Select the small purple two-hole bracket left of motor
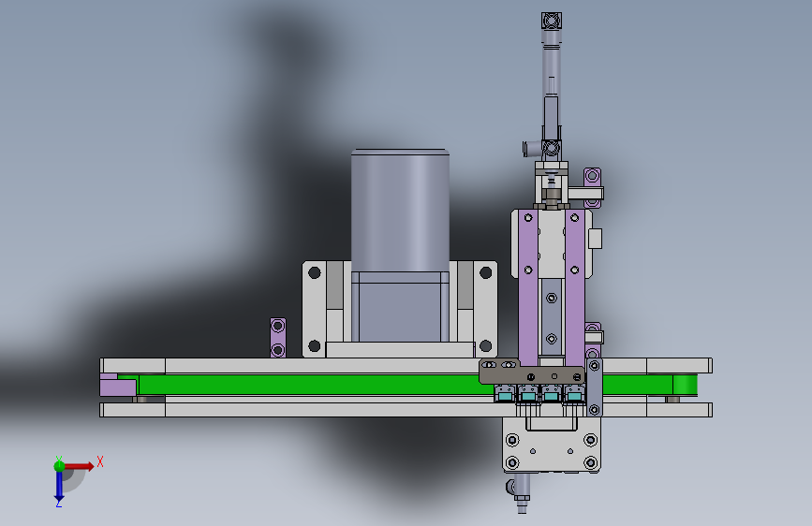812x526 pixels. coord(278,338)
